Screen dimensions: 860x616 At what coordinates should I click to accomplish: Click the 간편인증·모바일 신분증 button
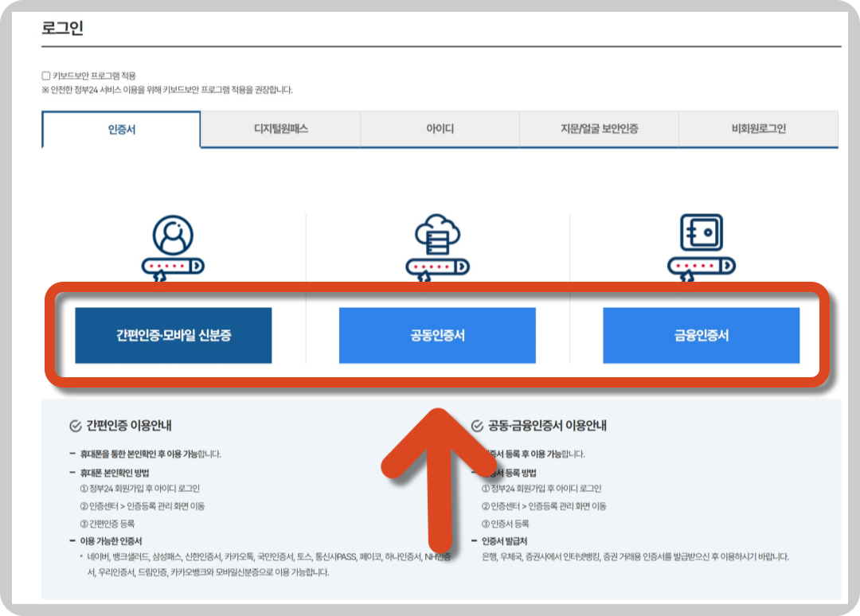pos(173,335)
